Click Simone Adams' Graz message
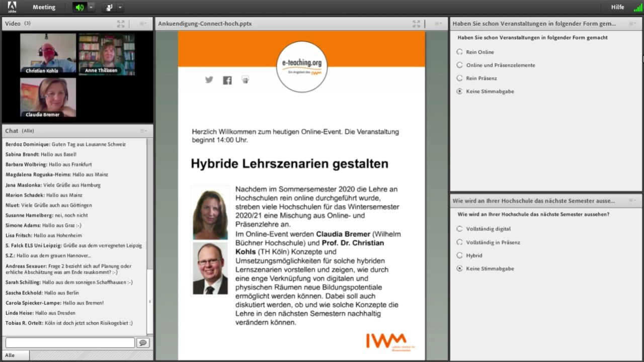 coord(43,225)
